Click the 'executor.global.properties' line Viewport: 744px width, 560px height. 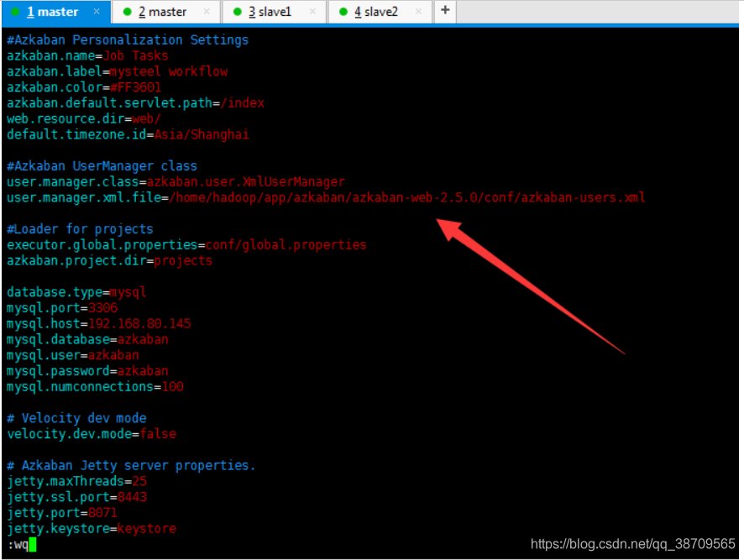(187, 245)
